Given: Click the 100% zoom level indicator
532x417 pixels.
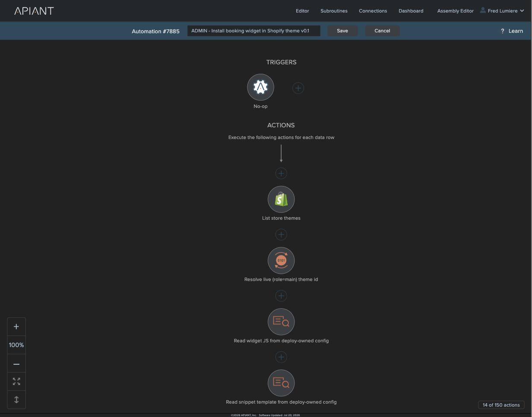Looking at the screenshot, I should click(x=16, y=345).
